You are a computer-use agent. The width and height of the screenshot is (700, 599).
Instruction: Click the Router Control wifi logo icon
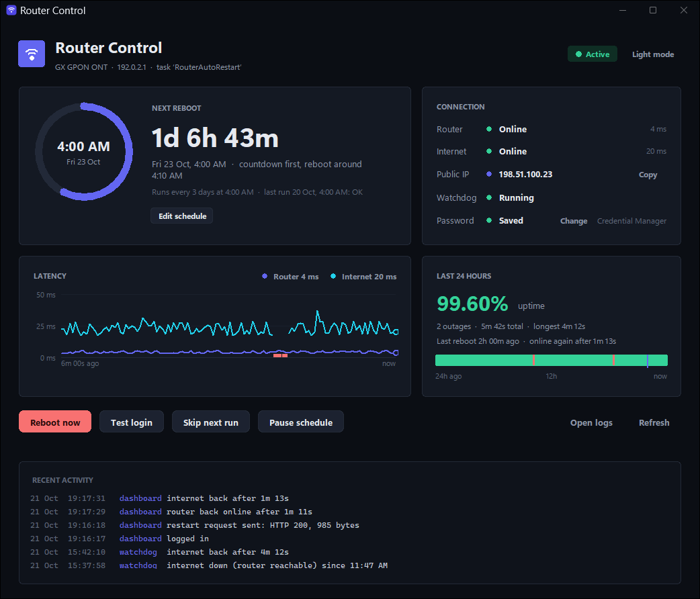click(x=32, y=54)
